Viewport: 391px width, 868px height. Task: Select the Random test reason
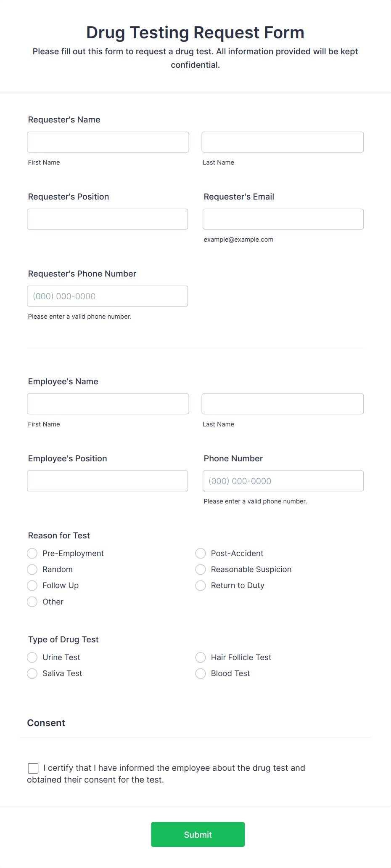[x=32, y=569]
